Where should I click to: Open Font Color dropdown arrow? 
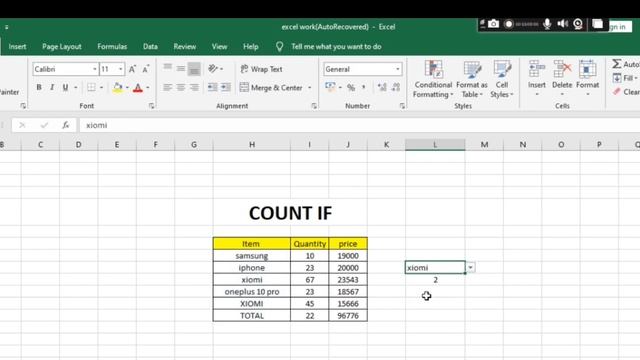pyautogui.click(x=148, y=87)
